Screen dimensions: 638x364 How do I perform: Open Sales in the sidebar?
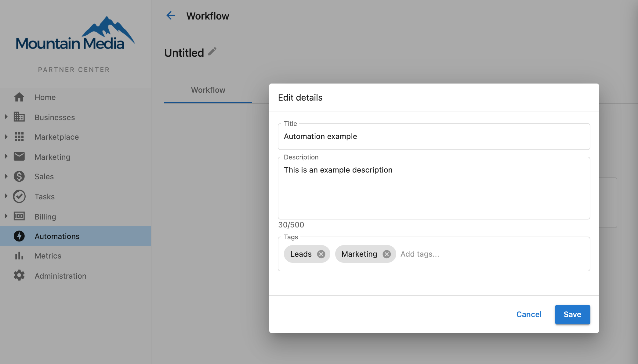75,177
